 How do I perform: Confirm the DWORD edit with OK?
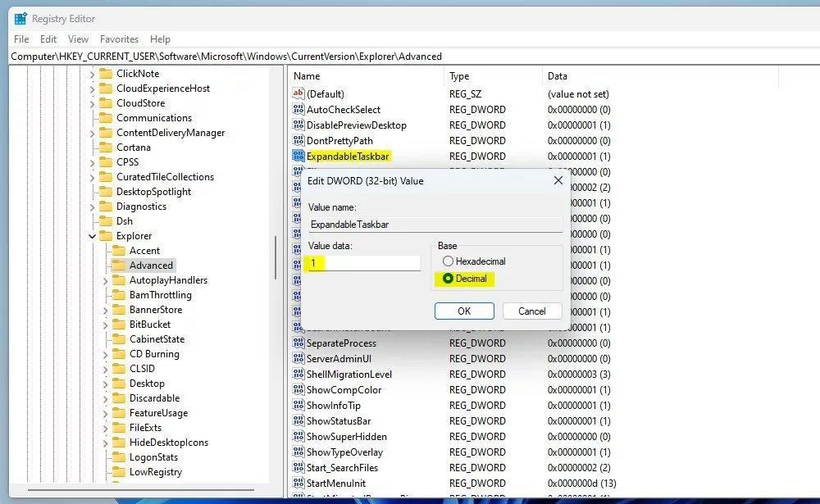[464, 311]
